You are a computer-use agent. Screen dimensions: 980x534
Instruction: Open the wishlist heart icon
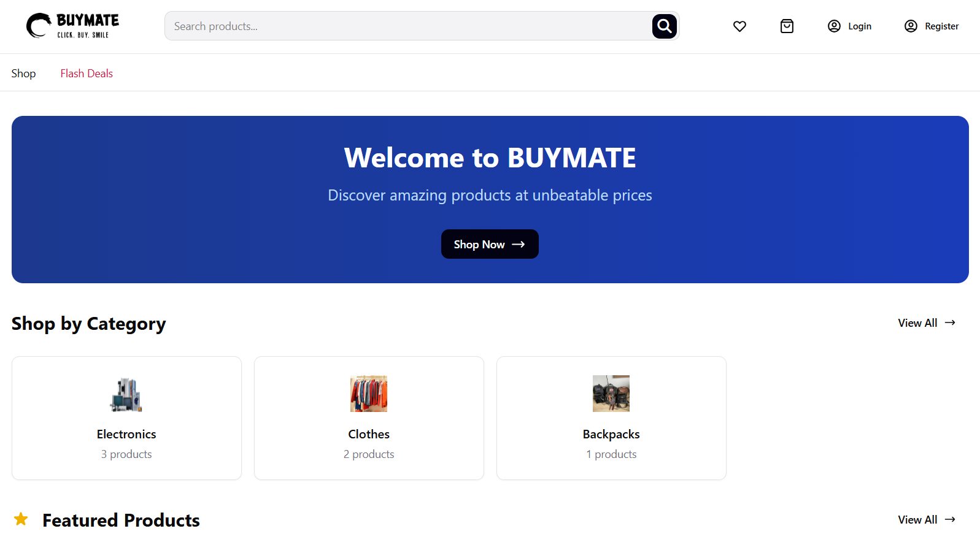pyautogui.click(x=739, y=26)
